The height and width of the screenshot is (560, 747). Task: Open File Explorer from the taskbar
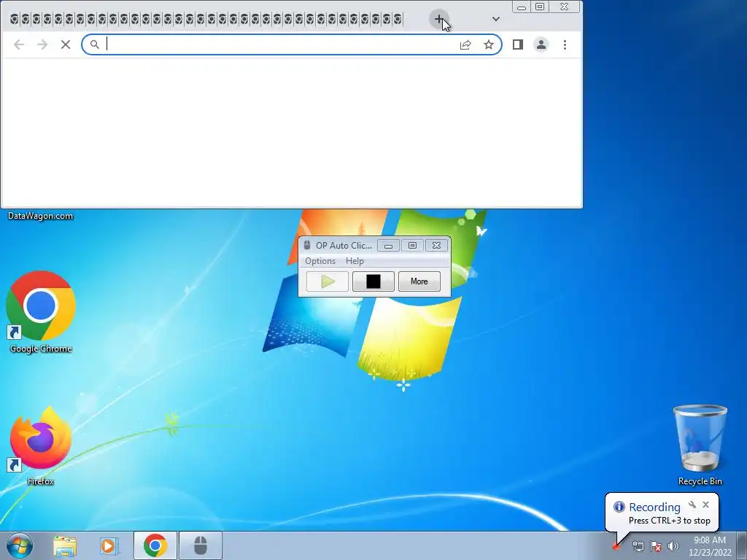coord(65,545)
